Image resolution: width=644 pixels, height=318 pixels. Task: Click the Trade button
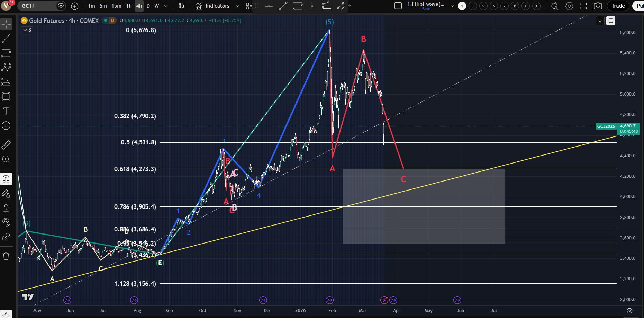(618, 6)
